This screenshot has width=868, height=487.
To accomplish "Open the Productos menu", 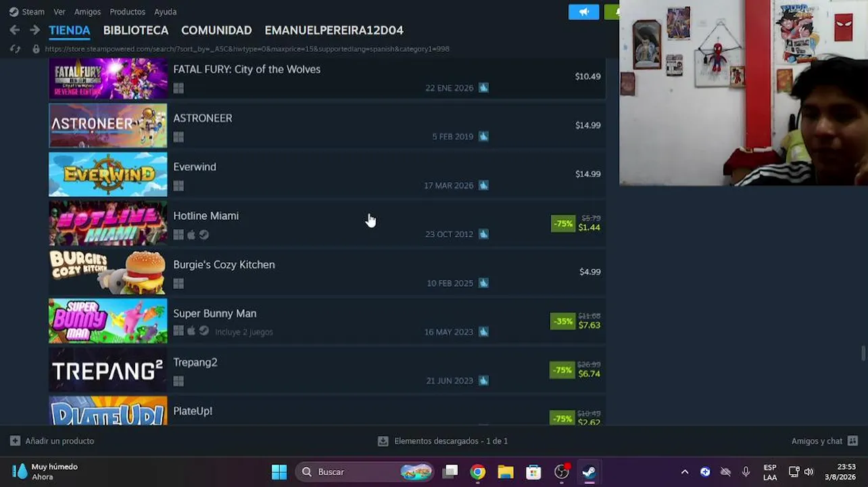I will tap(127, 11).
